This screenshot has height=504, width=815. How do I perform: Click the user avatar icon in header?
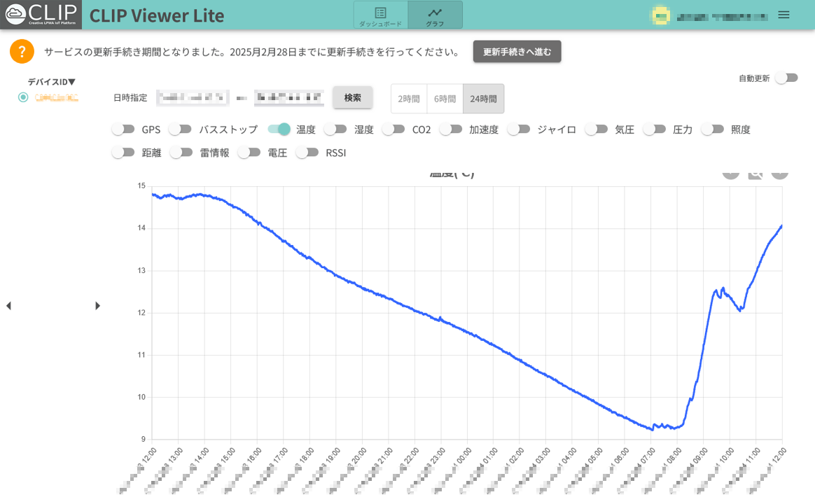[x=659, y=15]
